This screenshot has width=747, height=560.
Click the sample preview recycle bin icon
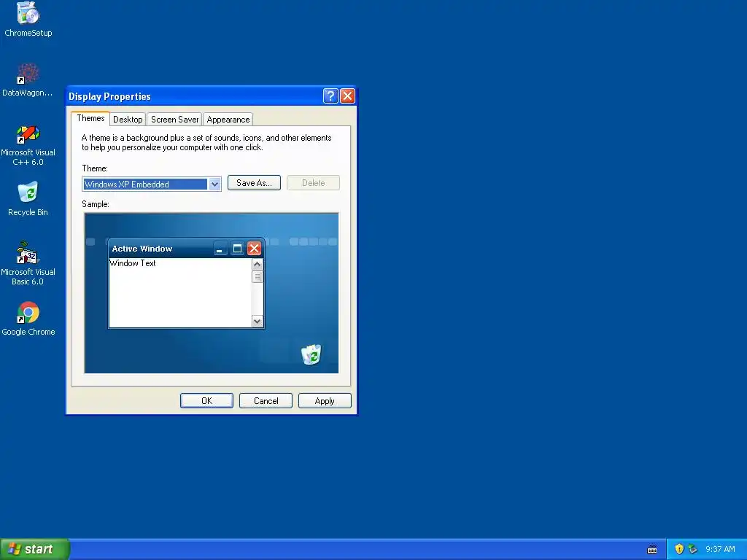coord(311,354)
